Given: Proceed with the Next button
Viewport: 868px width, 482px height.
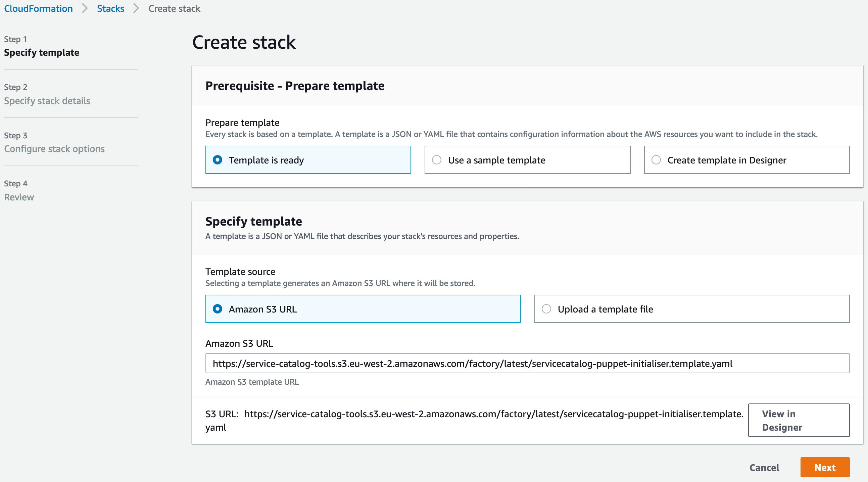Looking at the screenshot, I should tap(825, 468).
